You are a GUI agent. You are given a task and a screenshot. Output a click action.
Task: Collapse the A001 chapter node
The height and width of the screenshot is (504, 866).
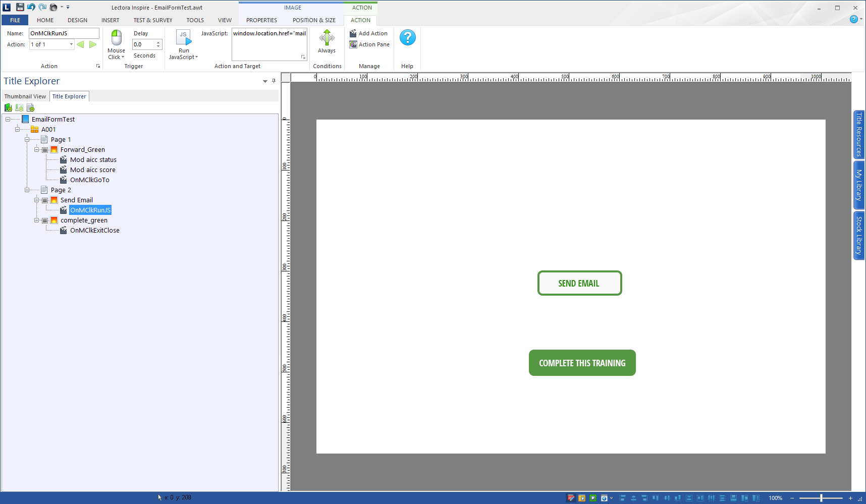[x=17, y=130]
